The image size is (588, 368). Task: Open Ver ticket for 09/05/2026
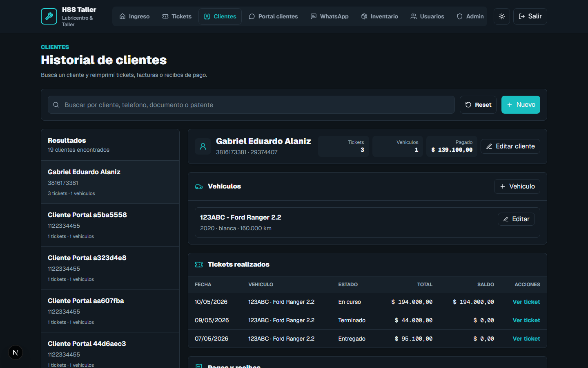coord(526,320)
